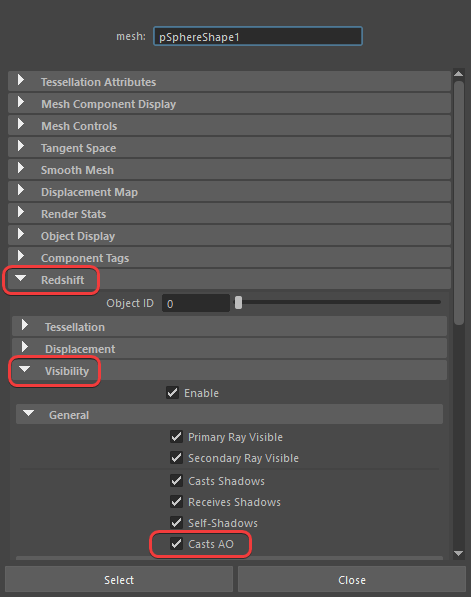Disable the Visibility Enable checkbox

[x=172, y=393]
